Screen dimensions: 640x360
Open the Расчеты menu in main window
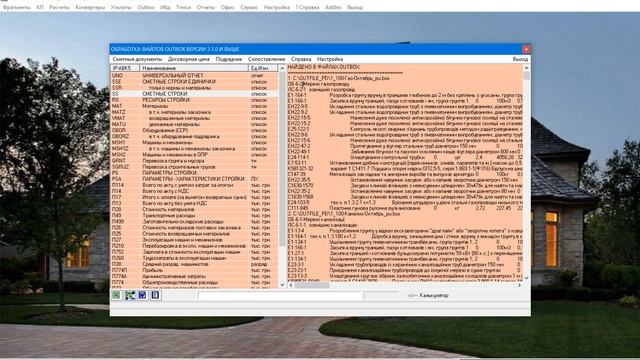click(60, 7)
